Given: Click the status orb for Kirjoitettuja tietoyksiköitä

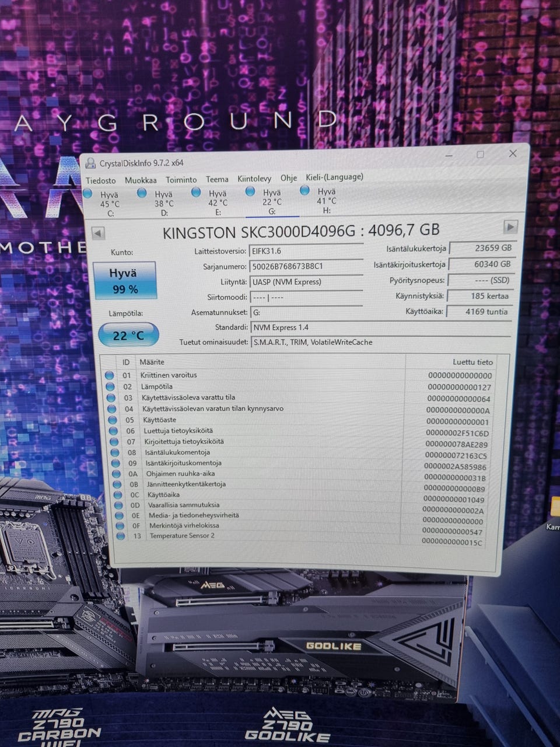Looking at the screenshot, I should point(114,442).
